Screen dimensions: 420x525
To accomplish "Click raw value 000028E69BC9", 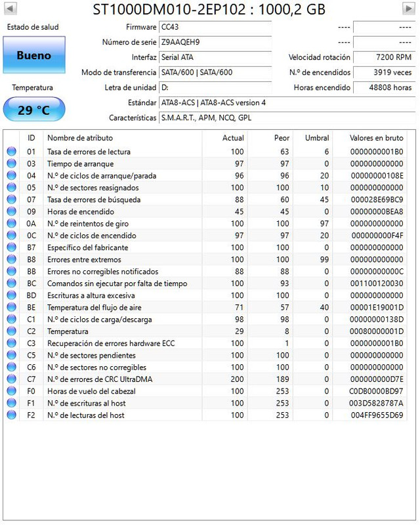I will (x=377, y=199).
